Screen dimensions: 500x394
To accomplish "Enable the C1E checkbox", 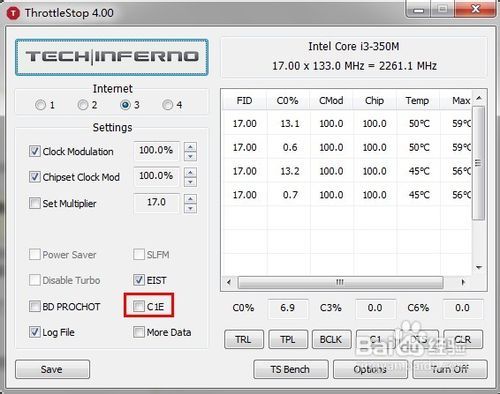I will 139,306.
